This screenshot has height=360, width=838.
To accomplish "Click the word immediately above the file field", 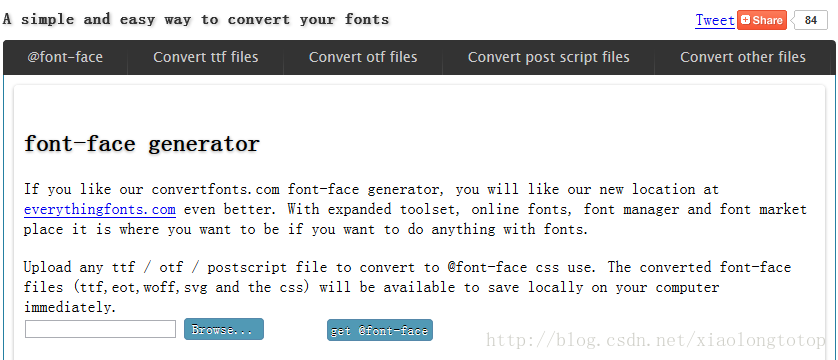I will coord(70,308).
